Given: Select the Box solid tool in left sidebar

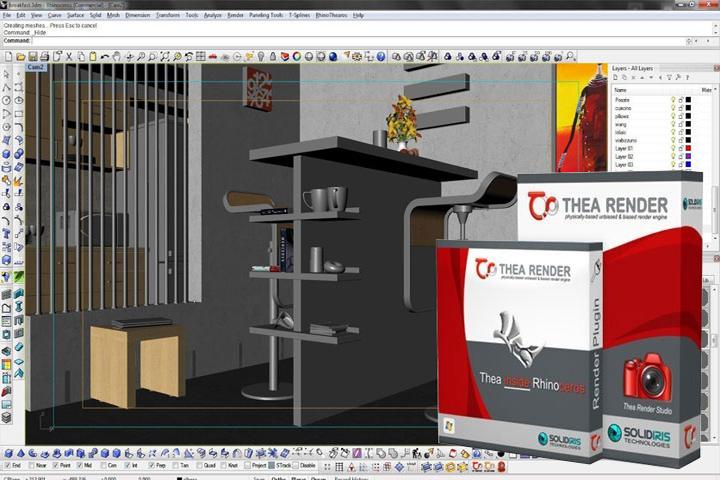Looking at the screenshot, I should tap(6, 154).
